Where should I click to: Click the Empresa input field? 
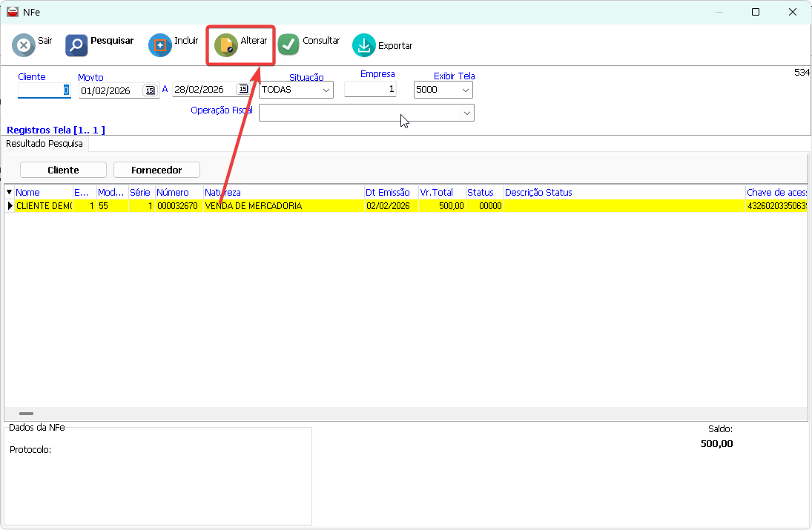(370, 90)
